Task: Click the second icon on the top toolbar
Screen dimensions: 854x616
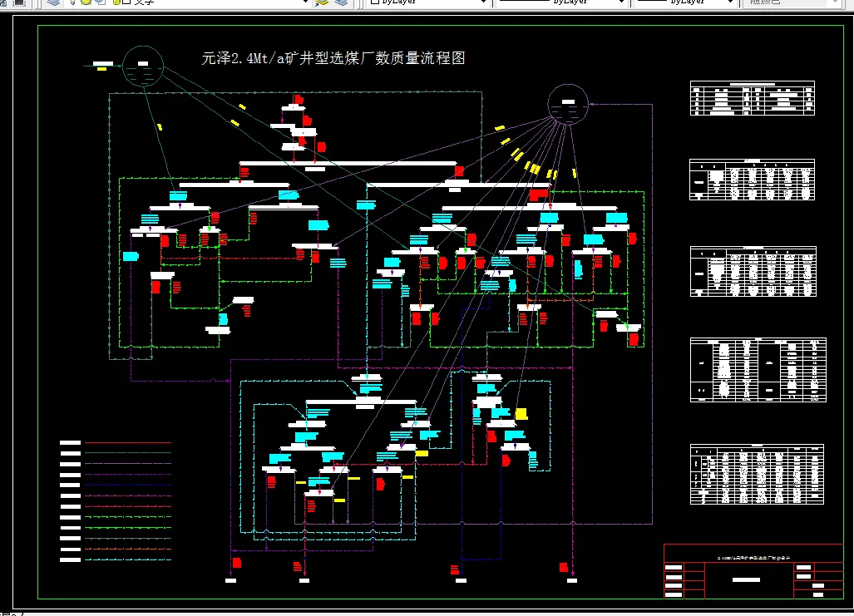Action: [x=18, y=4]
